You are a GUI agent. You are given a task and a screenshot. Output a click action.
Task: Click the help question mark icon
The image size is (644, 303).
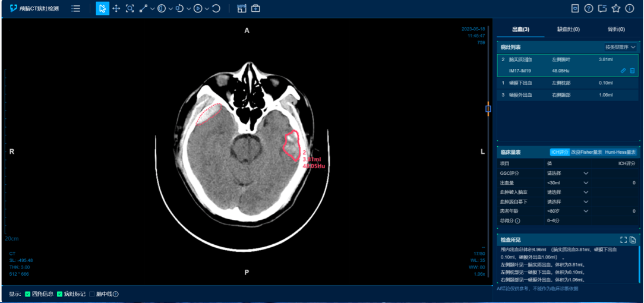tap(589, 8)
